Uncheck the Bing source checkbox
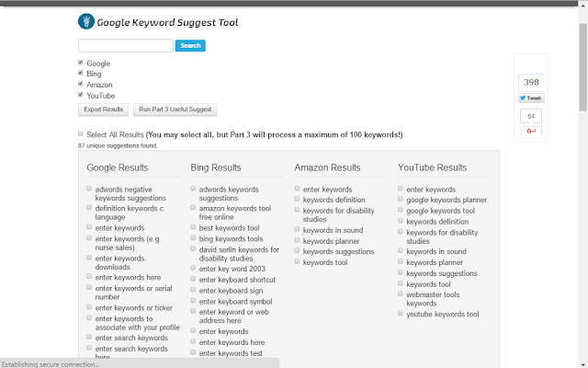588x368 pixels. 80,73
